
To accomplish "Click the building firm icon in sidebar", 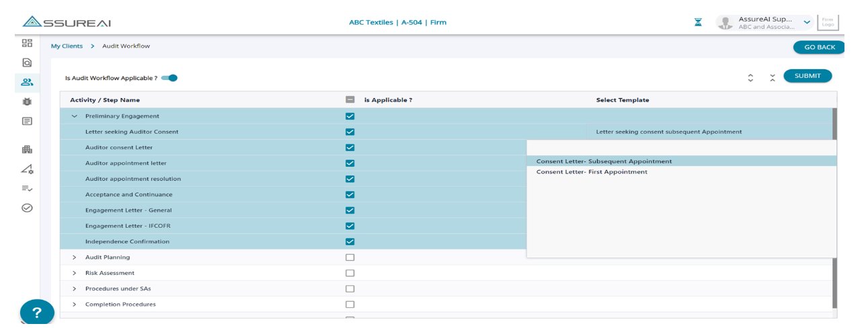I will point(27,149).
